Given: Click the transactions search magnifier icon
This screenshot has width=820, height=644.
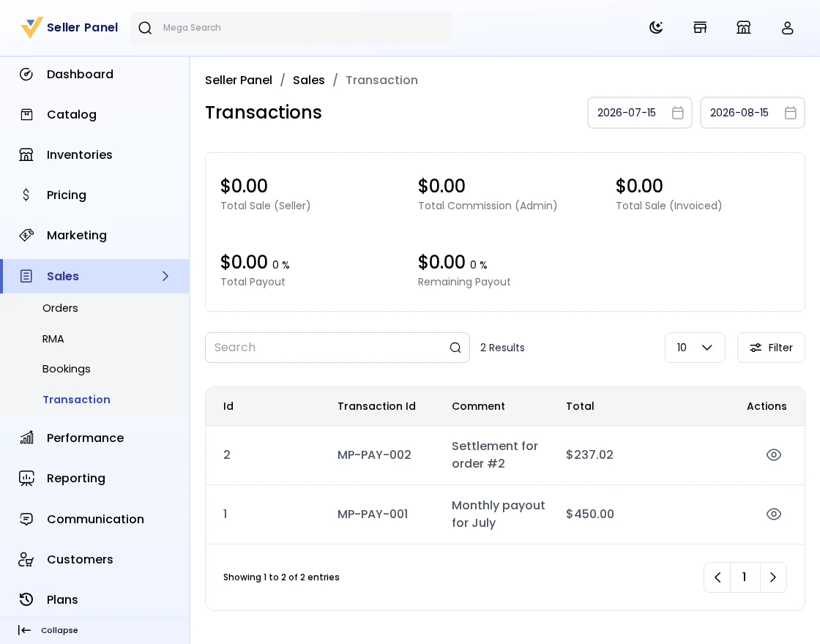Looking at the screenshot, I should point(455,348).
